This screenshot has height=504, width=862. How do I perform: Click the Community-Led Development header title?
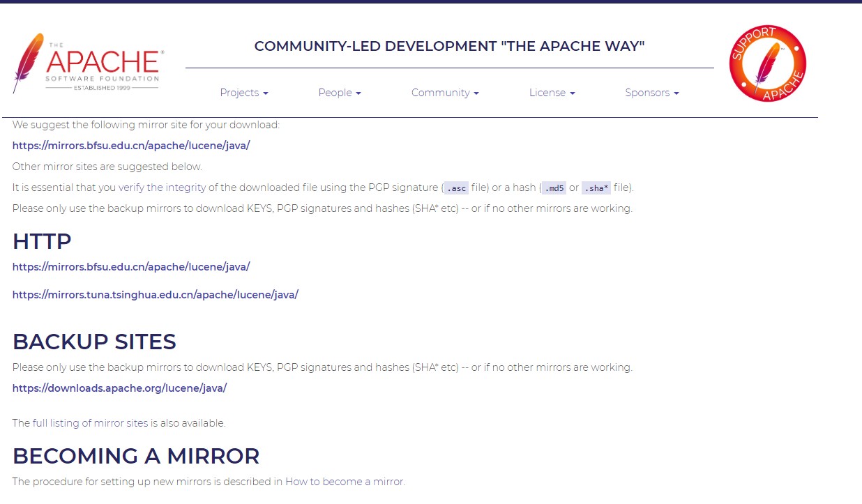pyautogui.click(x=449, y=47)
